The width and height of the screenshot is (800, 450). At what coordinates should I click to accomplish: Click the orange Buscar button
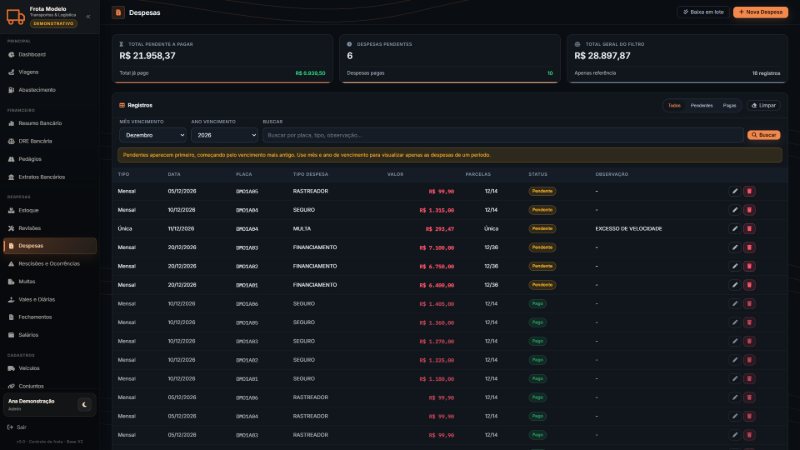pyautogui.click(x=763, y=135)
